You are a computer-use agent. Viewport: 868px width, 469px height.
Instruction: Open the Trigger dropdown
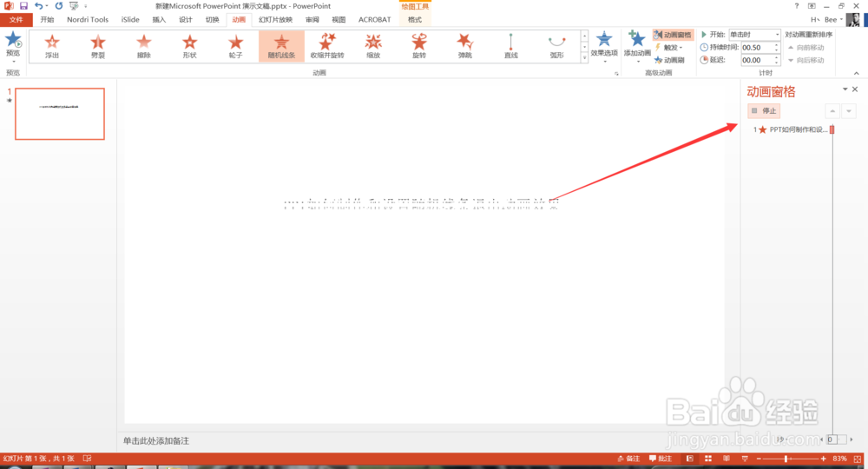pos(669,48)
